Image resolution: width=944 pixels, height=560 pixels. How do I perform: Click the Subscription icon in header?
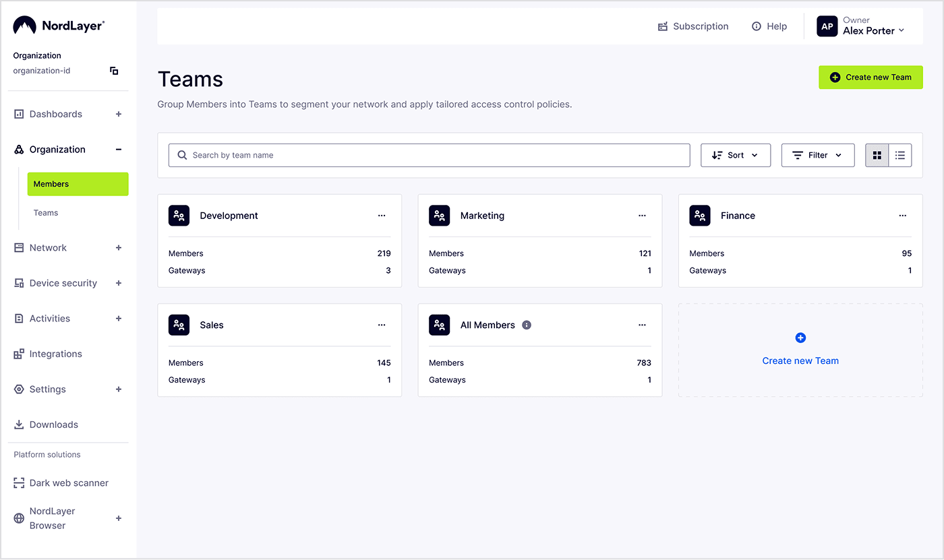(663, 26)
